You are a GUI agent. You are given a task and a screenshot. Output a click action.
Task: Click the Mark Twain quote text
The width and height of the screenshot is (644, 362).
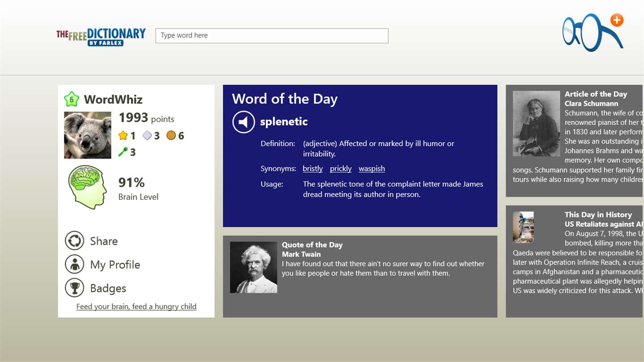tap(383, 269)
